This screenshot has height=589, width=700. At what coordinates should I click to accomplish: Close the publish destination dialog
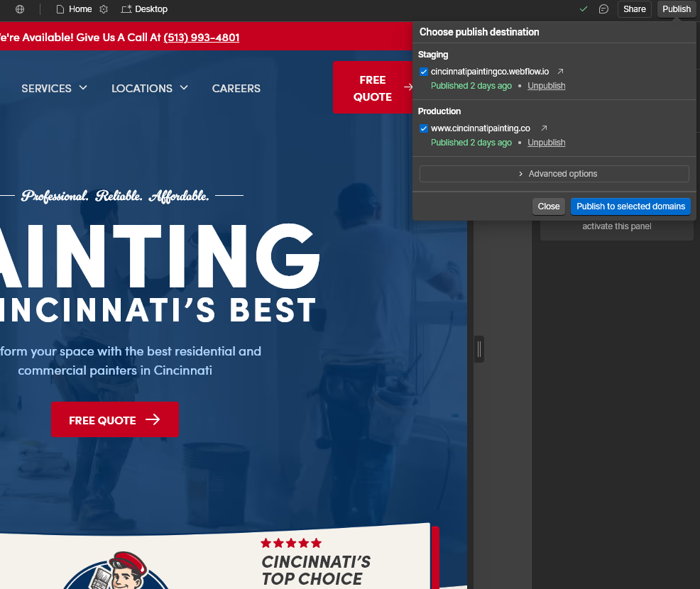point(548,206)
